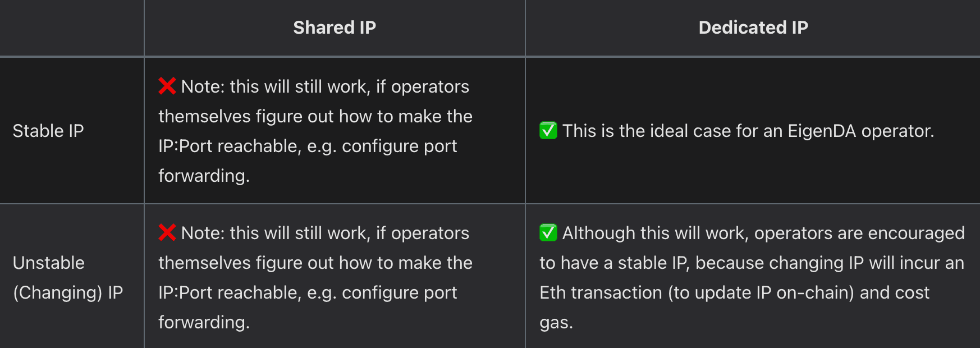Click 'forwarding.' in the Stable IP row
The height and width of the screenshot is (348, 980).
point(204,176)
